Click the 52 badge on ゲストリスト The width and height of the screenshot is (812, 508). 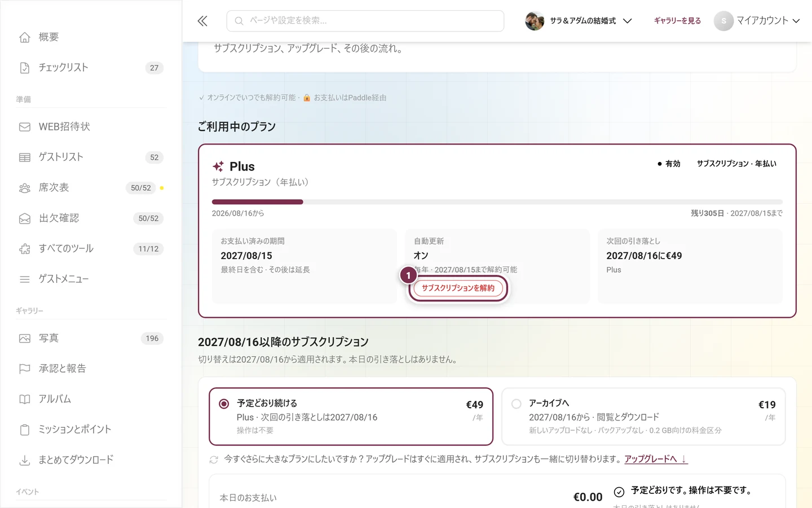tap(154, 157)
